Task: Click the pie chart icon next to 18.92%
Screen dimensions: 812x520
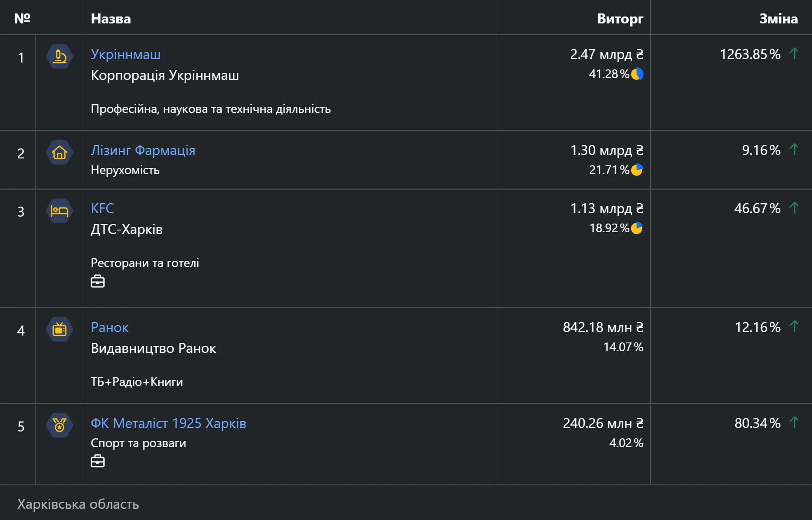Action: click(x=637, y=228)
